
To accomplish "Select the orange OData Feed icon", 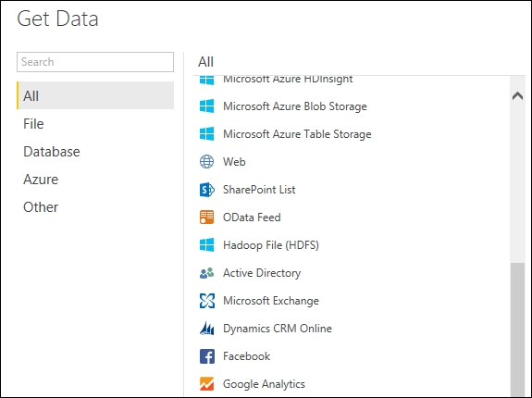I will click(206, 218).
